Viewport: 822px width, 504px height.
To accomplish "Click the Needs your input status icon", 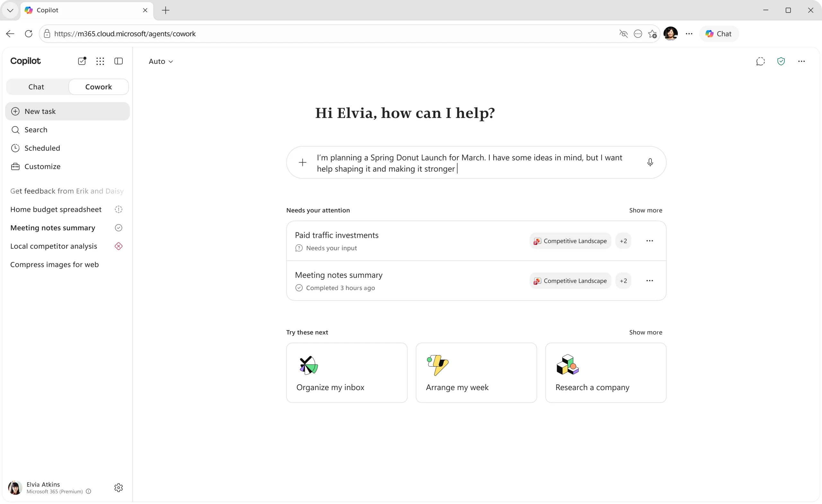I will [299, 248].
